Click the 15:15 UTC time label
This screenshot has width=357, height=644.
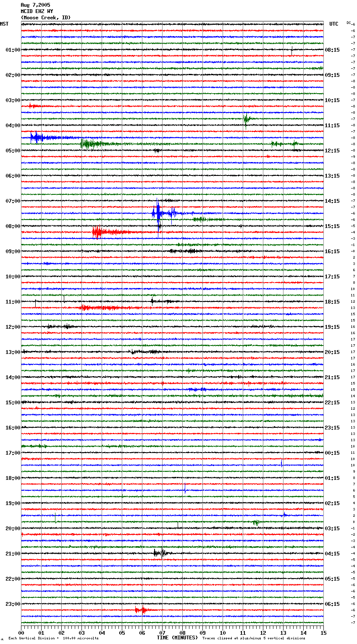coord(332,226)
